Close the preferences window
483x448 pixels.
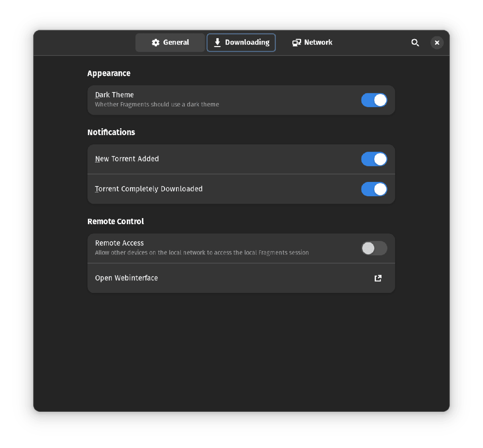(x=437, y=43)
